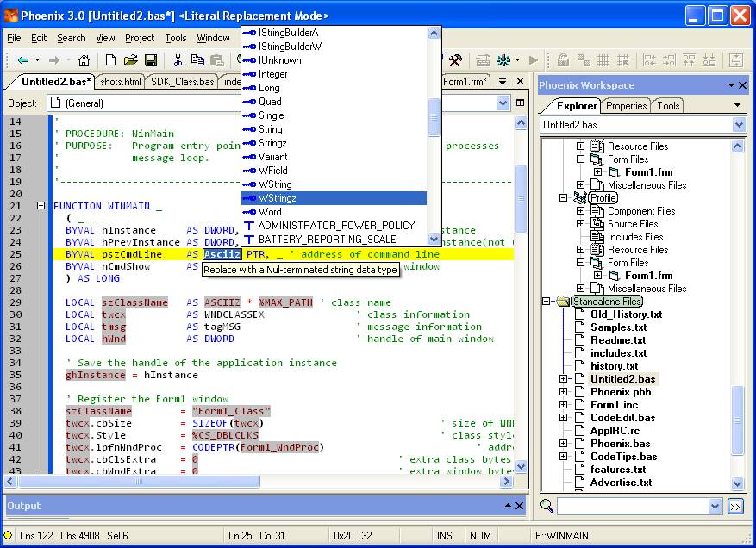The image size is (756, 548).
Task: Click the padlock lock-controls icon
Action: pos(563,60)
